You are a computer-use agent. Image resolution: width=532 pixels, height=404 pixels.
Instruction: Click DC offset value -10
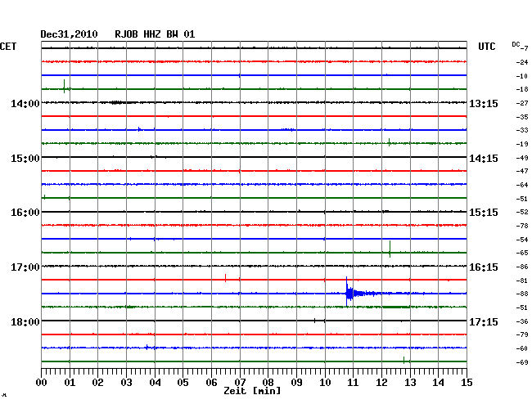[522, 76]
